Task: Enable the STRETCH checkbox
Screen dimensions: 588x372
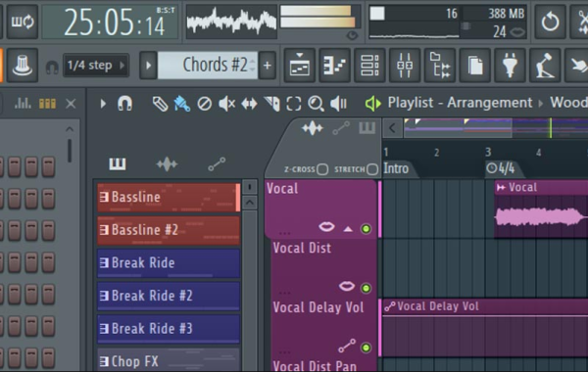Action: (x=372, y=169)
